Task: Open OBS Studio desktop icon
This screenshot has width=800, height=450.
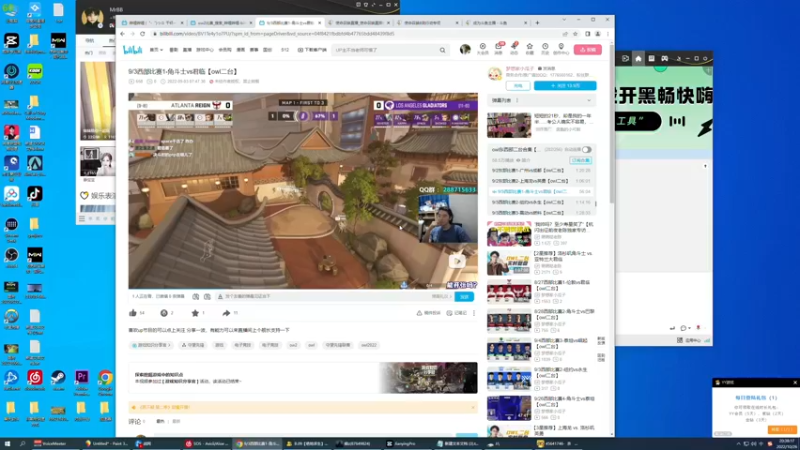Action: pos(11,257)
